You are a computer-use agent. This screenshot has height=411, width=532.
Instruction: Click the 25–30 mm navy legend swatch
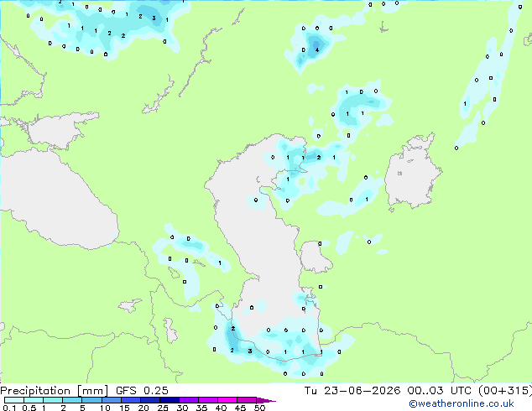pyautogui.click(x=170, y=400)
